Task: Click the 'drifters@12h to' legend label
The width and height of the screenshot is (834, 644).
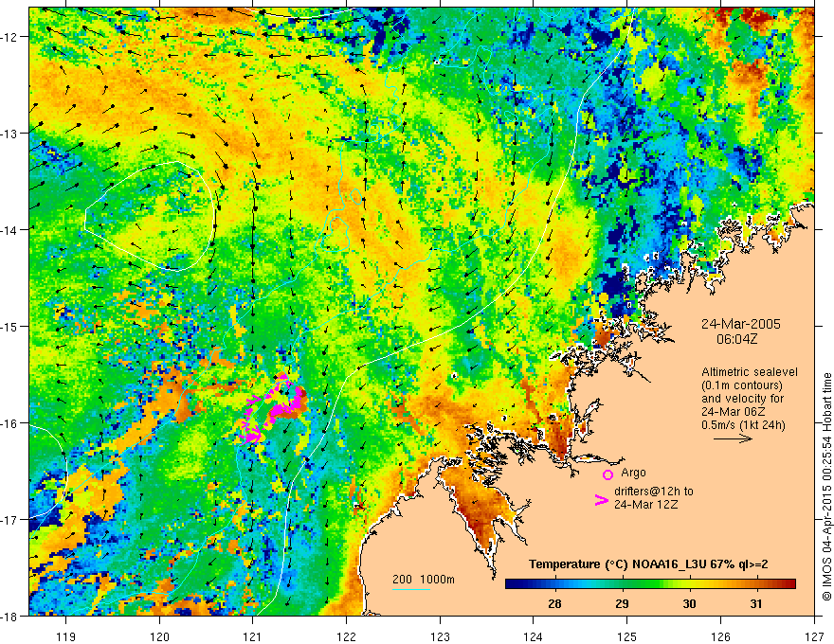Action: (x=654, y=492)
